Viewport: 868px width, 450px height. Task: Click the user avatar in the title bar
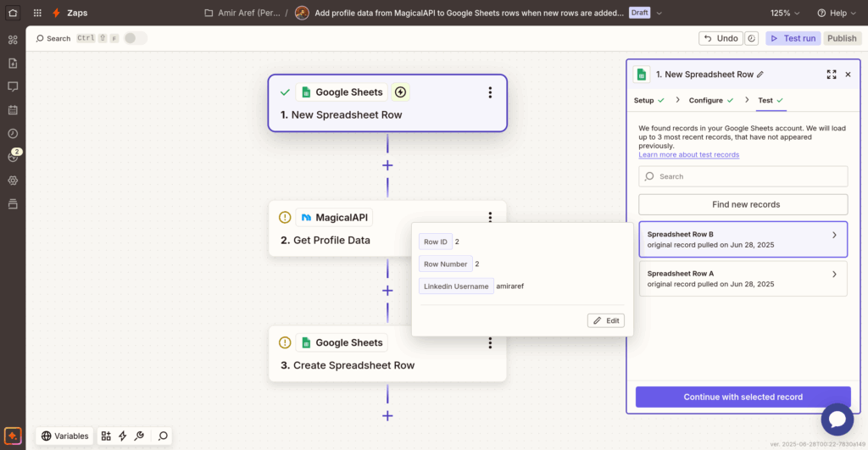pos(302,13)
